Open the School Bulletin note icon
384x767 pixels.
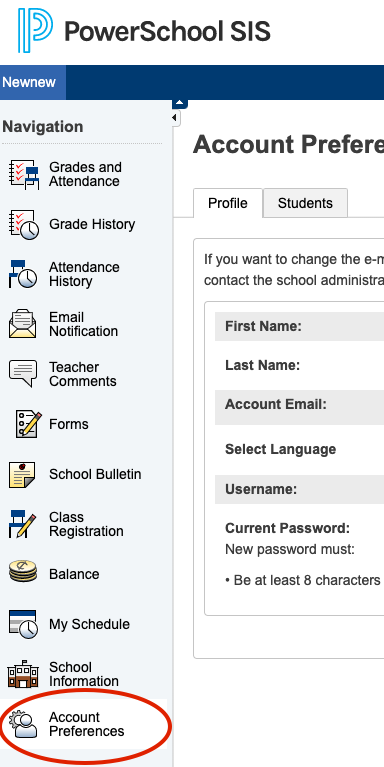pyautogui.click(x=23, y=474)
